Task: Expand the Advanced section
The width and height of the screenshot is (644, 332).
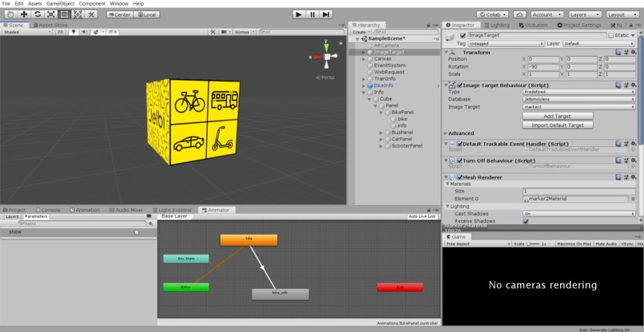Action: (x=446, y=133)
